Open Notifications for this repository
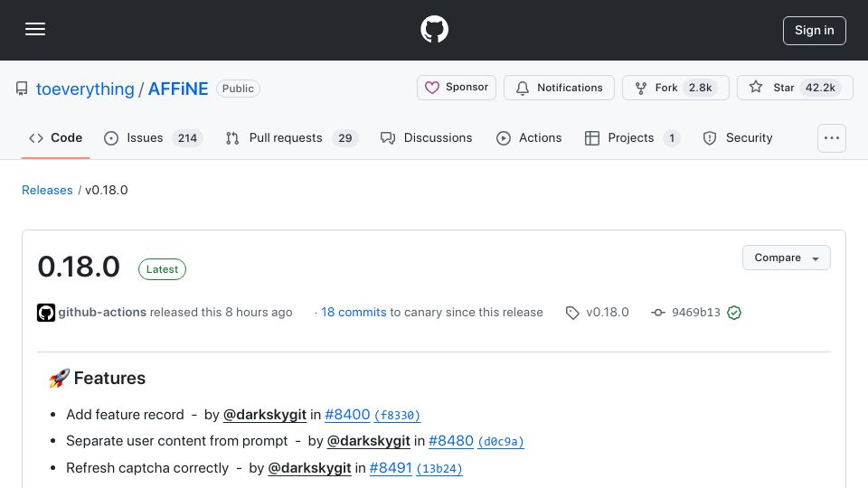The width and height of the screenshot is (868, 488). [x=559, y=88]
